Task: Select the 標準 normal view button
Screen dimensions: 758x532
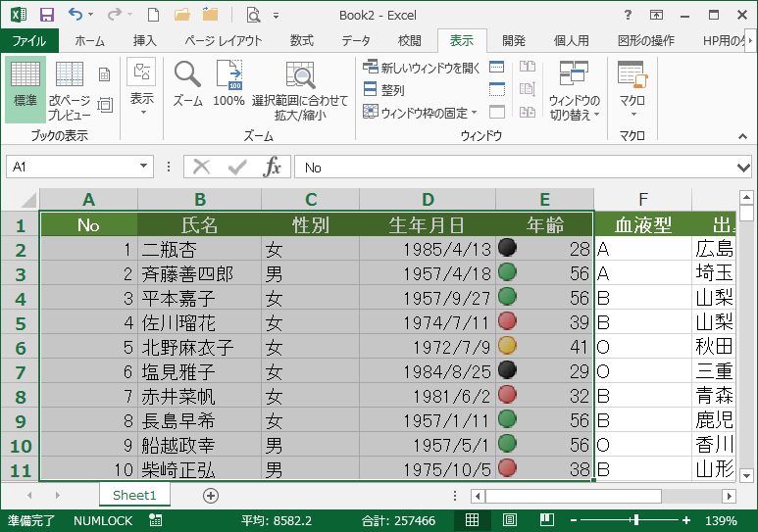Action: point(25,89)
